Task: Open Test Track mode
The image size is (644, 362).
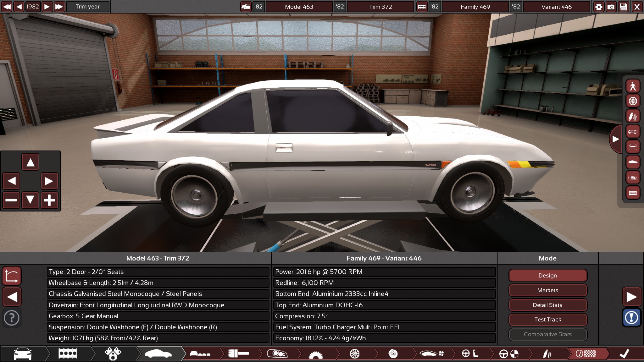Action: coord(548,320)
